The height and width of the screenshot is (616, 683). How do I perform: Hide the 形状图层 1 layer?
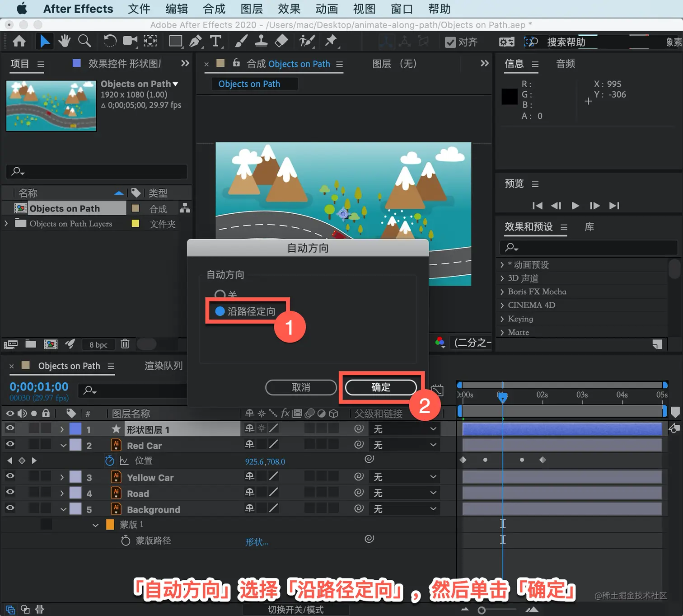pos(10,428)
